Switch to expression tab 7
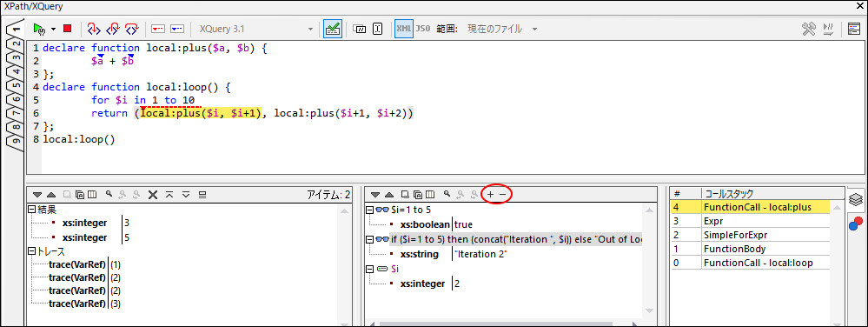This screenshot has width=868, height=327. [16, 112]
